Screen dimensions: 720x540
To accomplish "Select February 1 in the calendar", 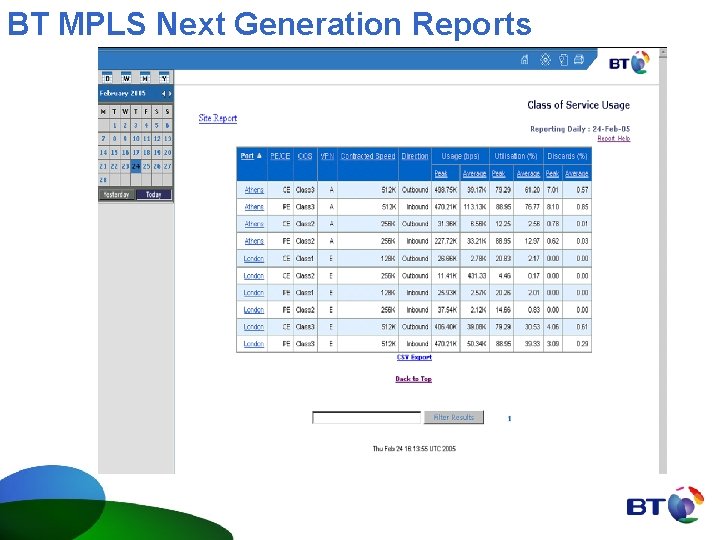I will [x=114, y=125].
